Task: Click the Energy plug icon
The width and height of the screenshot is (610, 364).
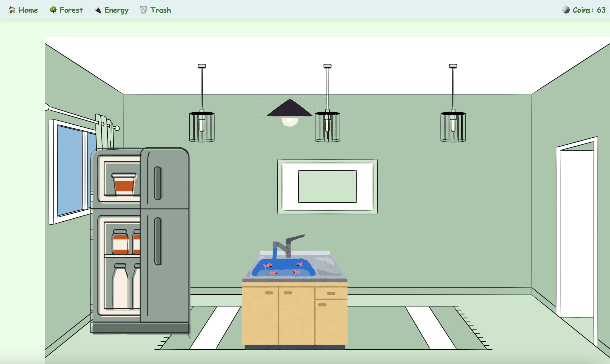Action: (x=98, y=10)
